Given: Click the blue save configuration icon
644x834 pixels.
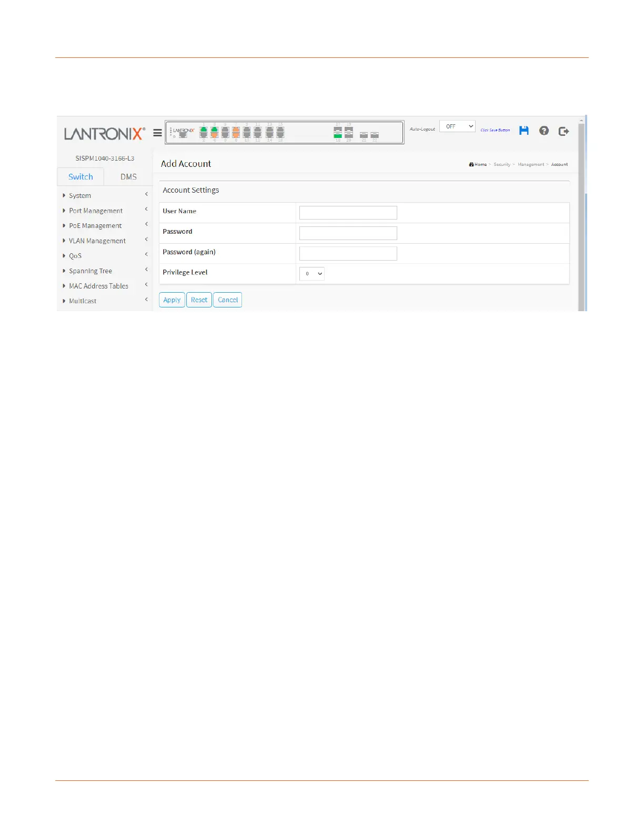Looking at the screenshot, I should [524, 131].
